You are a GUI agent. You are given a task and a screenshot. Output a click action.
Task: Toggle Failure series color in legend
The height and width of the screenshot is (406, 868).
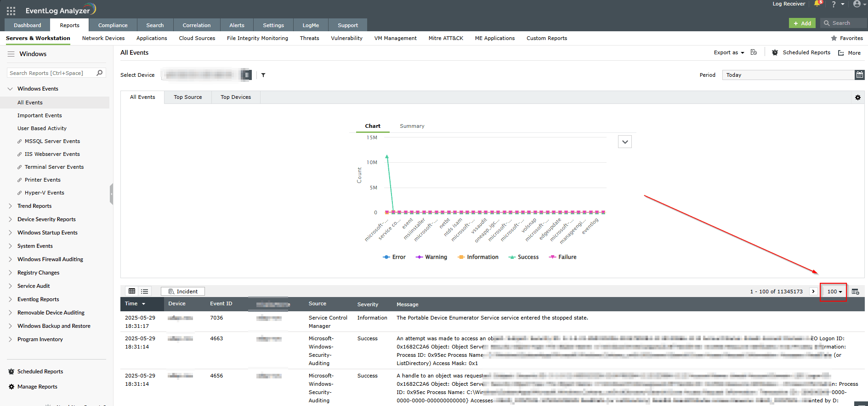562,257
